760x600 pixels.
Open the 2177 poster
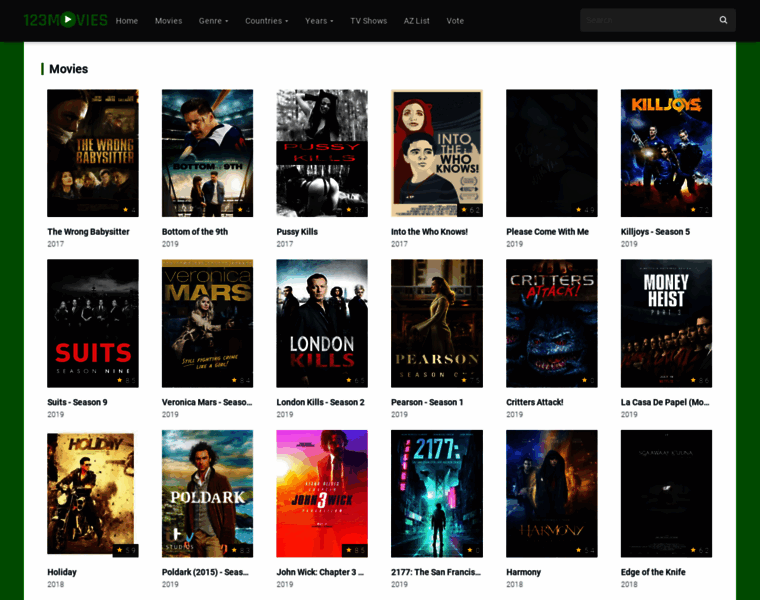[437, 493]
